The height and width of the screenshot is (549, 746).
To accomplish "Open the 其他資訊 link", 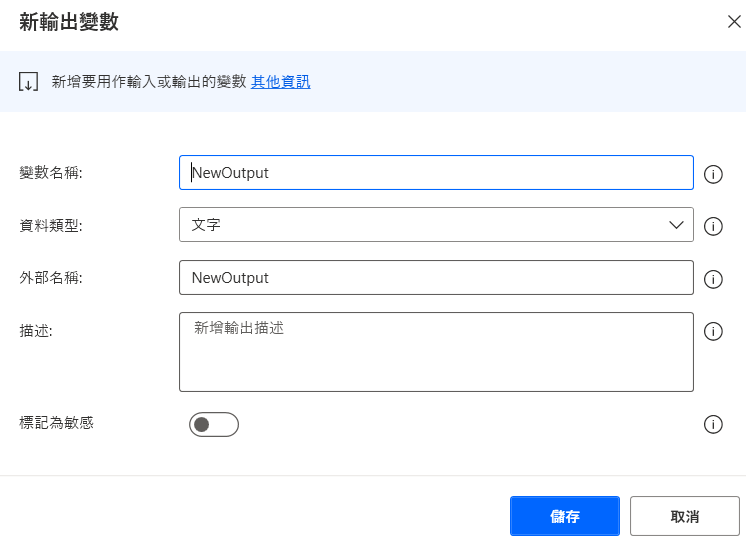I will 280,82.
